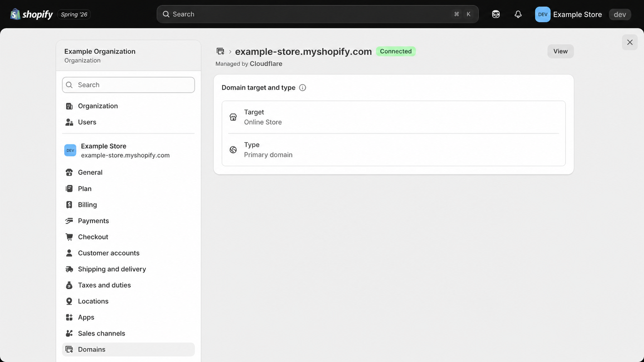Click the Domains icon in sidebar
Viewport: 644px width, 362px height.
click(x=69, y=349)
